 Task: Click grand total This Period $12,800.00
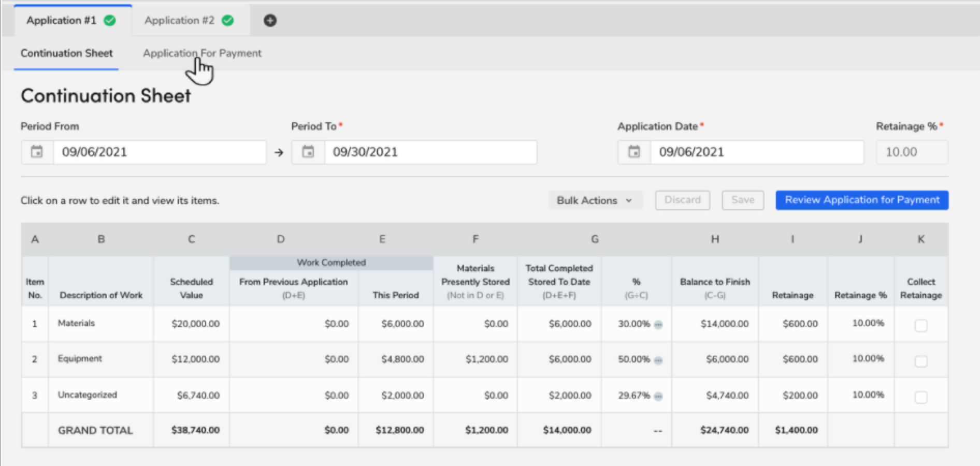click(400, 430)
